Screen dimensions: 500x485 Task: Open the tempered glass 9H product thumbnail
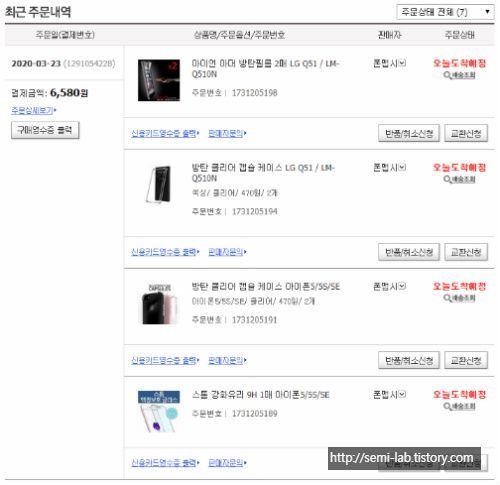159,411
